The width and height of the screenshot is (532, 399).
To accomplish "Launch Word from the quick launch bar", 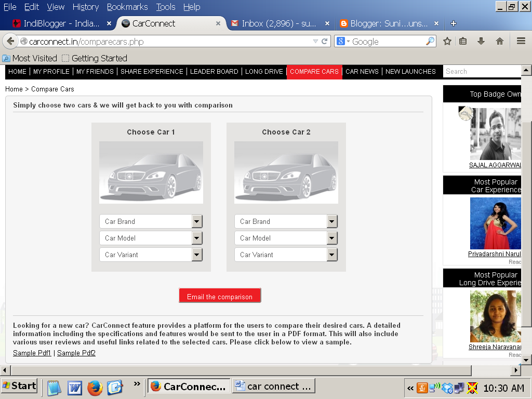I will tap(75, 388).
